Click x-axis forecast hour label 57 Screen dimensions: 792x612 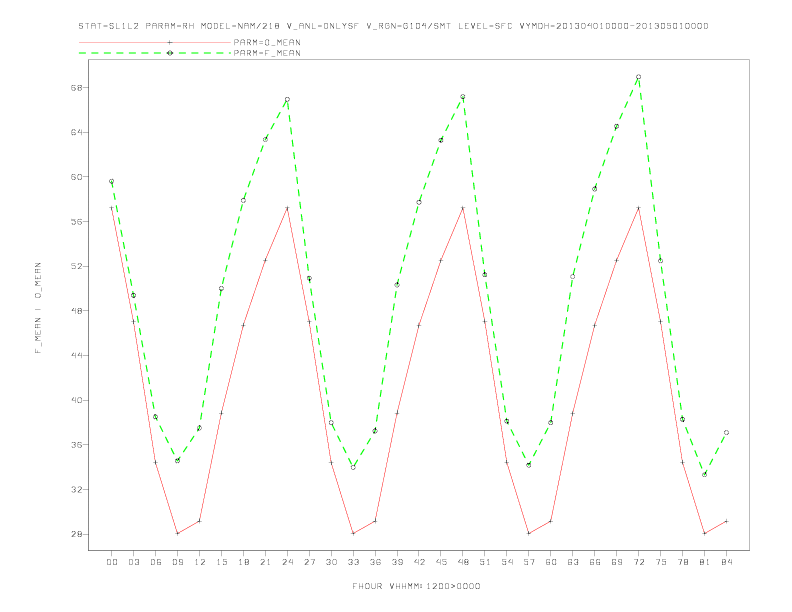529,562
